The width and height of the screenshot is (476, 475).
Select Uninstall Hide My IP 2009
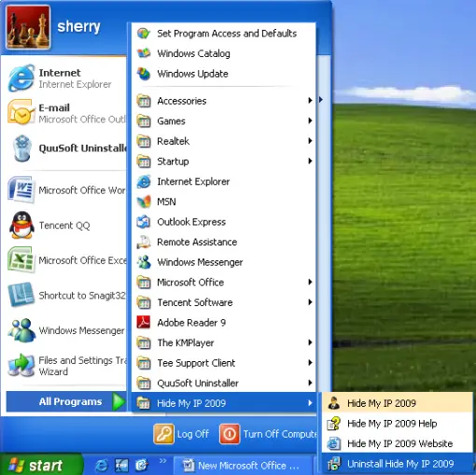(398, 464)
